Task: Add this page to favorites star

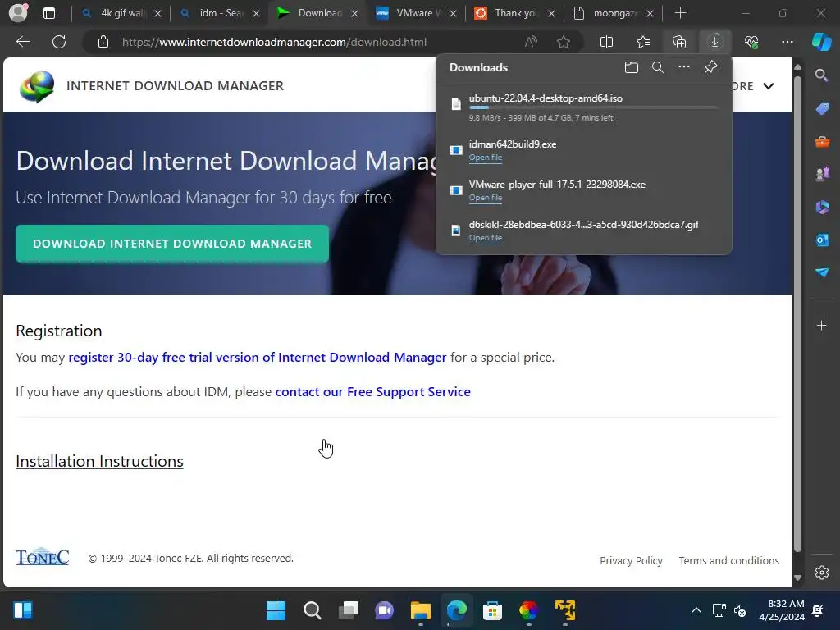Action: 563,42
